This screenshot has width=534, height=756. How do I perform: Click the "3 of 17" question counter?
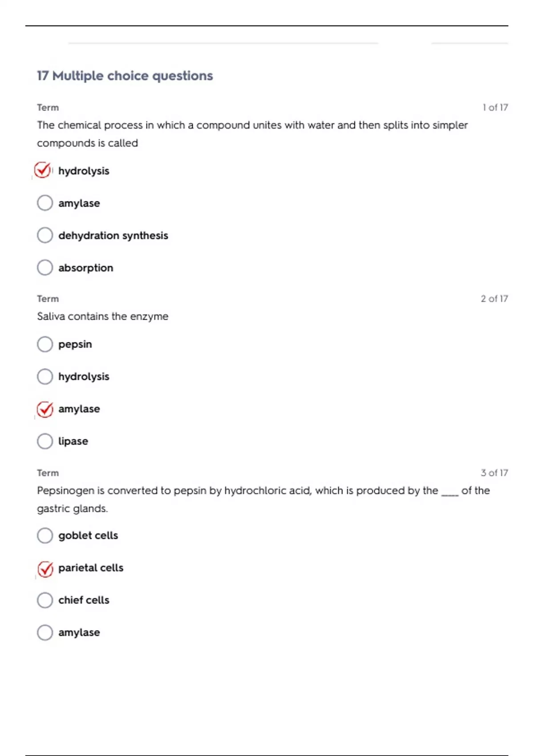tap(494, 473)
